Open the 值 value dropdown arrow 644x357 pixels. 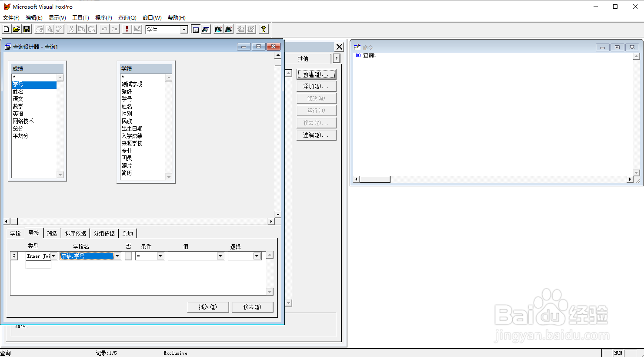point(220,256)
